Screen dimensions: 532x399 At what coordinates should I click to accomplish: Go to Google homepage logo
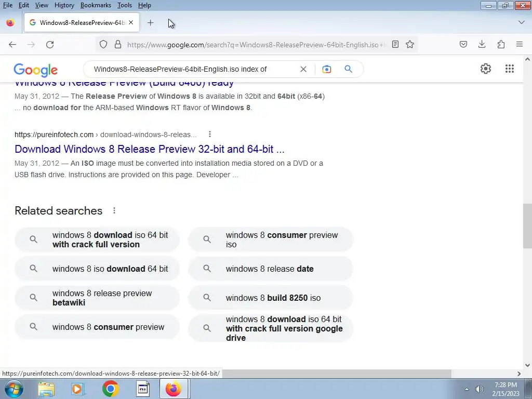tap(36, 70)
